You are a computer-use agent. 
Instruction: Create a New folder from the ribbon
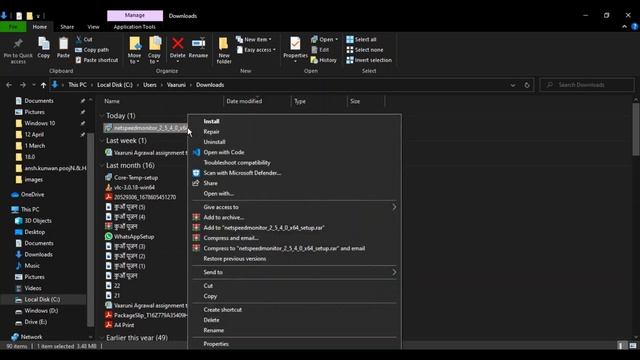click(224, 50)
